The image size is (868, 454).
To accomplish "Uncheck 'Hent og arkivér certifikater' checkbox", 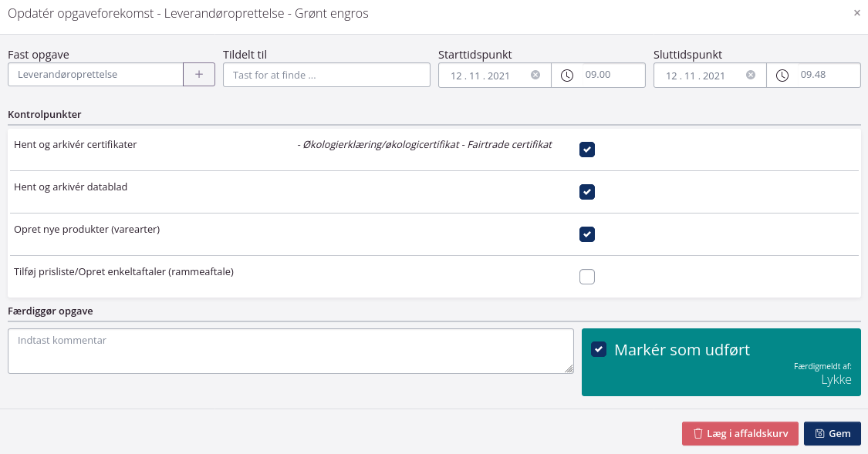I will [587, 150].
